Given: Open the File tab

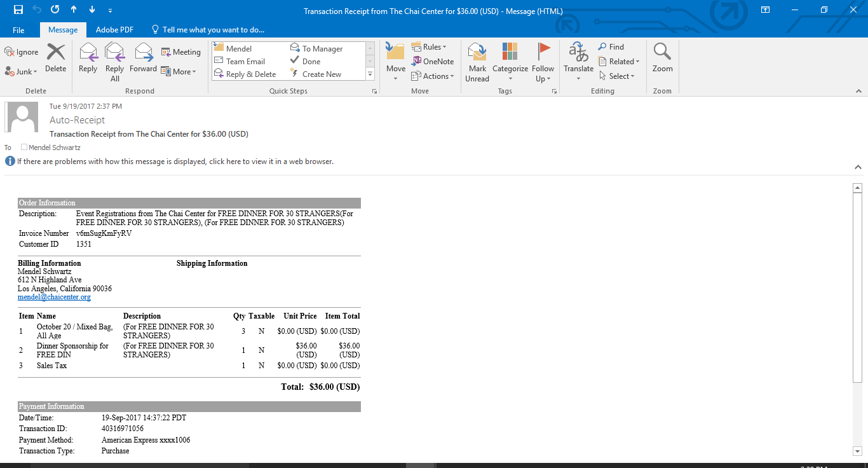Looking at the screenshot, I should pos(18,30).
